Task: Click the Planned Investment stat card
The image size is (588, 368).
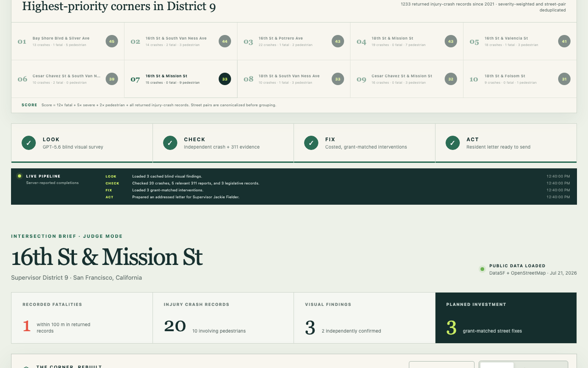Action: click(506, 318)
